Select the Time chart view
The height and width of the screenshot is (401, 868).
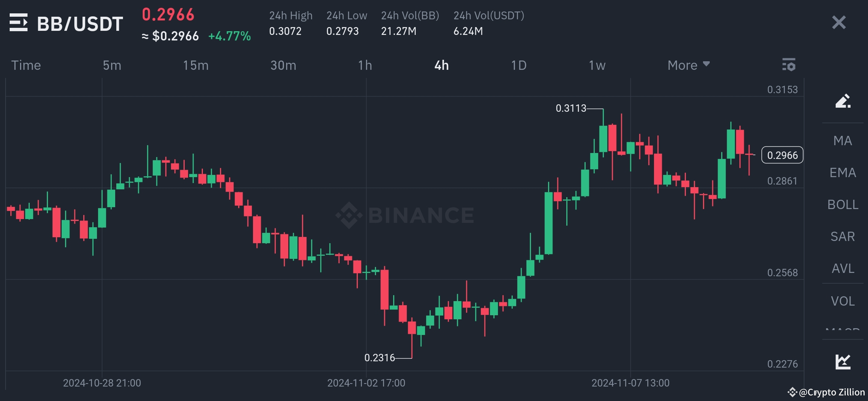26,65
